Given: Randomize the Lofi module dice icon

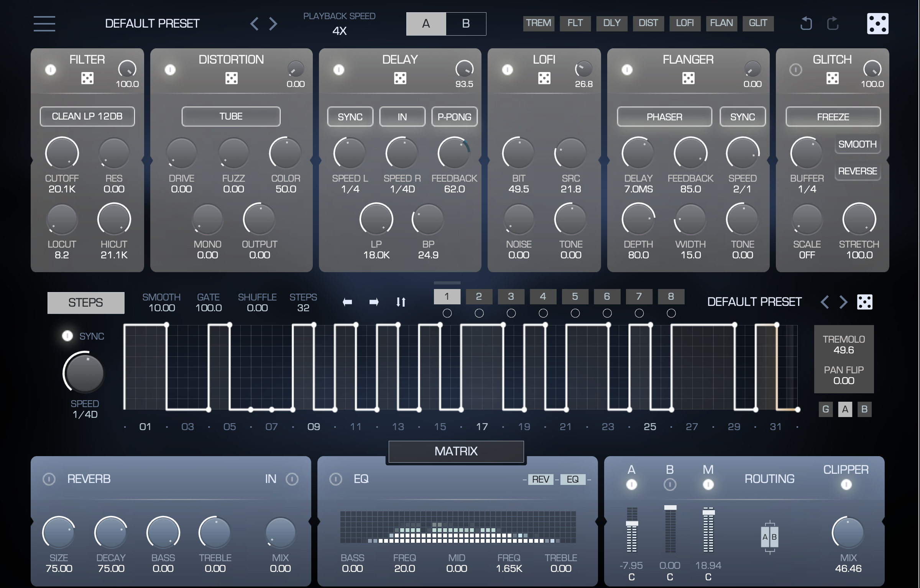Looking at the screenshot, I should pos(544,78).
